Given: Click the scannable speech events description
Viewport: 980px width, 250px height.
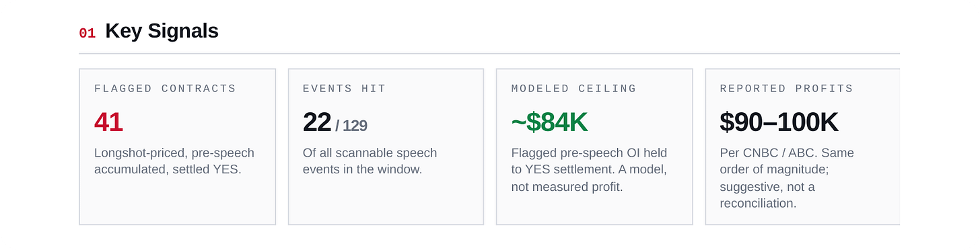Looking at the screenshot, I should (370, 161).
